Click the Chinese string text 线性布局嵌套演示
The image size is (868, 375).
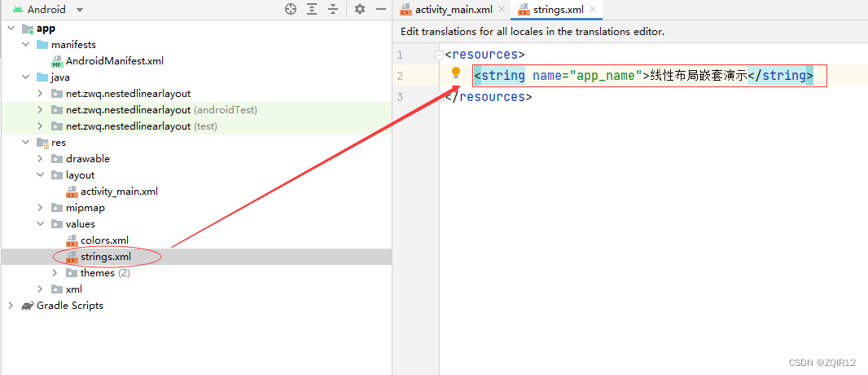(699, 75)
